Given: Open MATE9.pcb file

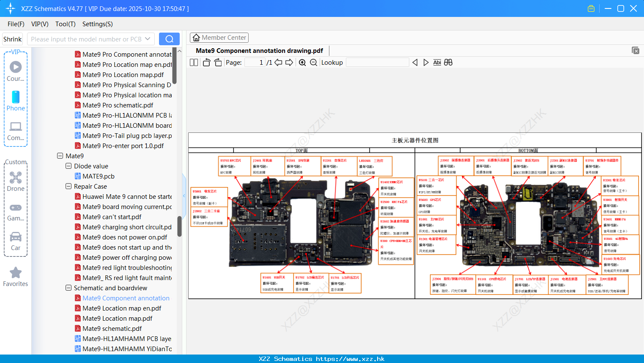Looking at the screenshot, I should [x=99, y=176].
